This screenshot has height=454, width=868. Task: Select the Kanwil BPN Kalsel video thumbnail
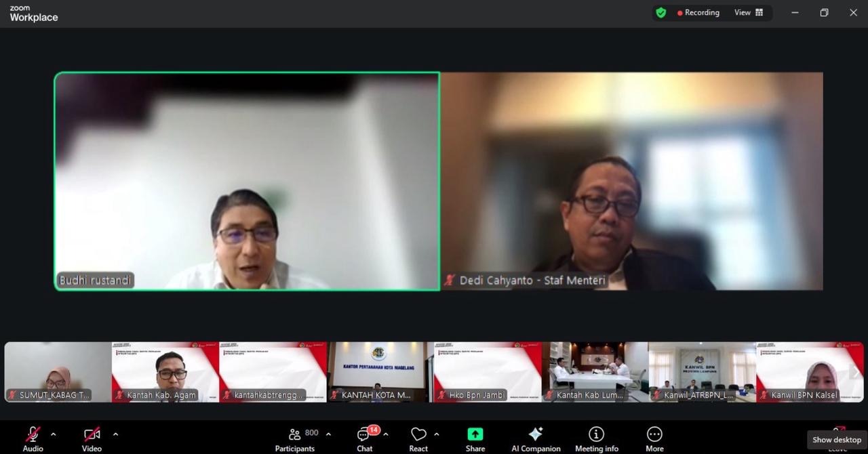[x=810, y=372]
